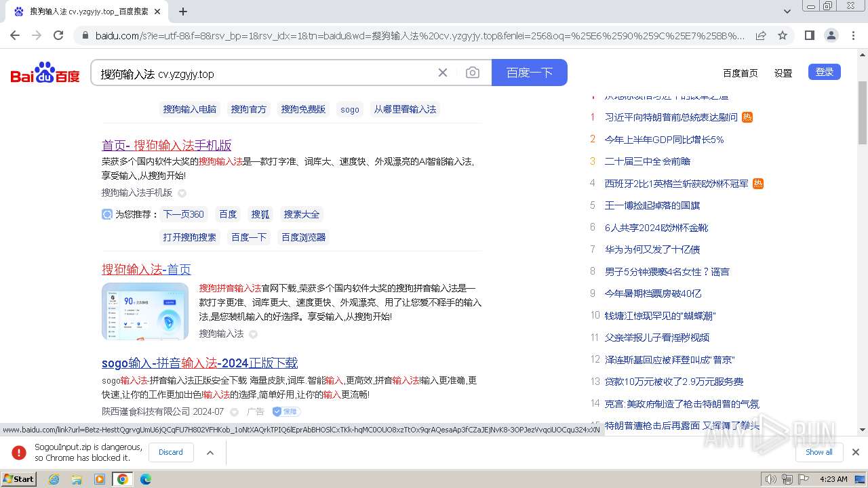Open hot topic 钱塘江惊现罕见的"蝴蝶潮"

pos(660,316)
